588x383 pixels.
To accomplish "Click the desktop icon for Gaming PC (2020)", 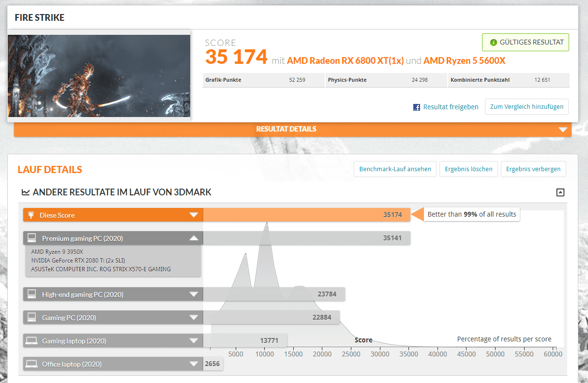I will click(32, 317).
